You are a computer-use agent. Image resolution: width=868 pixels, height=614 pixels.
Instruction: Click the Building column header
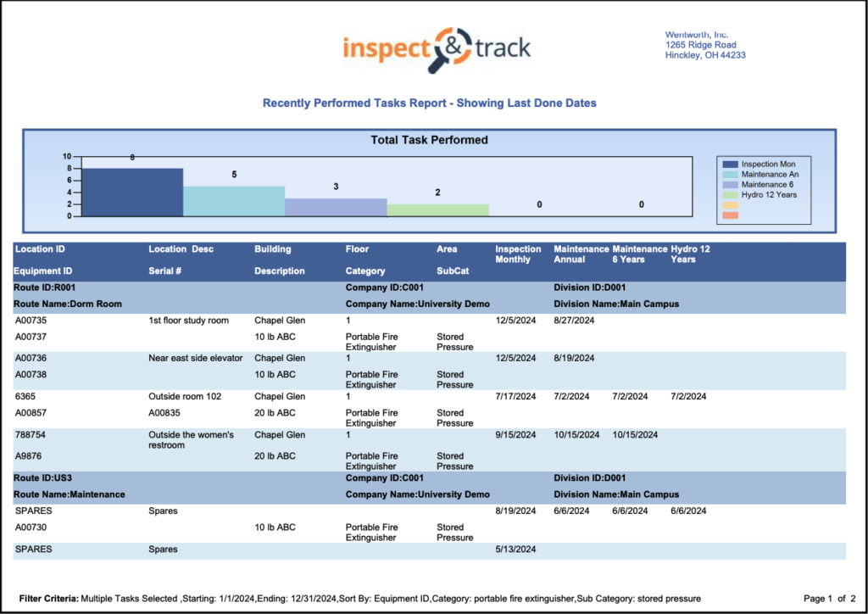click(x=272, y=249)
